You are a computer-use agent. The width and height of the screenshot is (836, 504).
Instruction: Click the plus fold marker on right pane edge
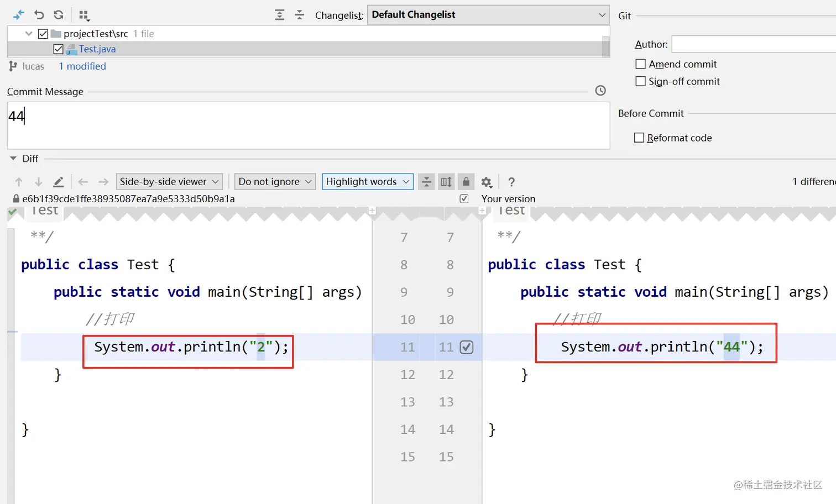[482, 211]
